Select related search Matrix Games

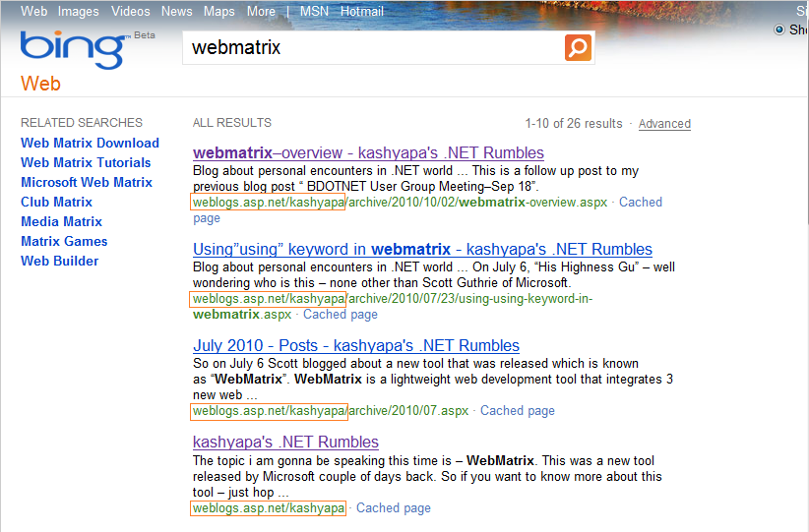[64, 241]
